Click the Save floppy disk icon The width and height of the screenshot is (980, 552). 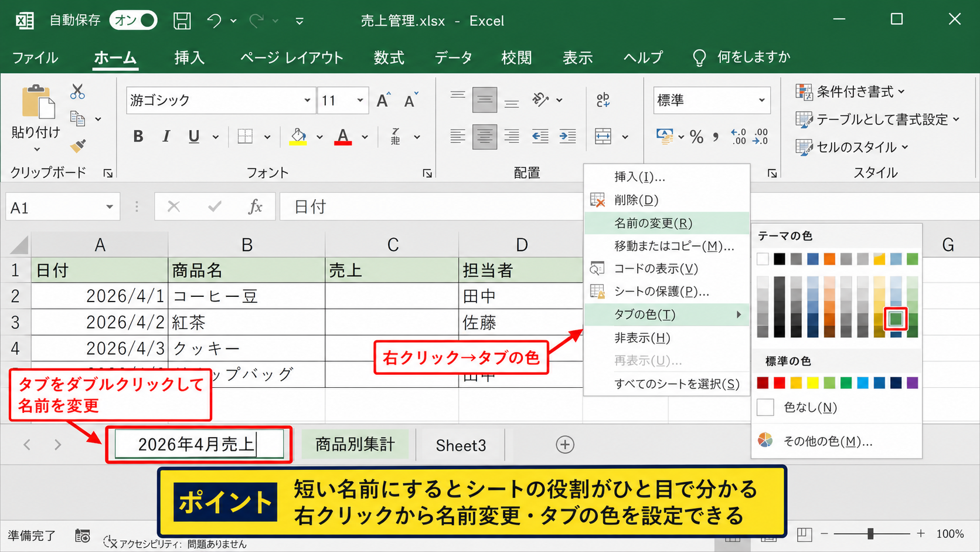[x=182, y=21]
